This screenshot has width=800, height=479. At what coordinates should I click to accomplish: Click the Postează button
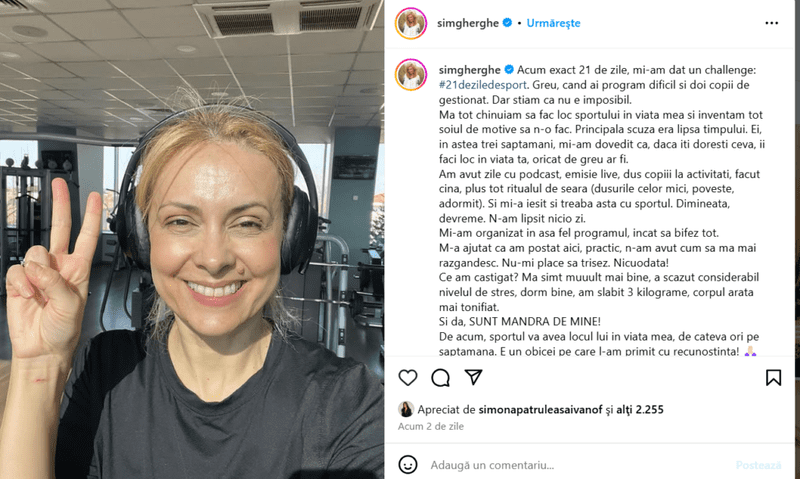click(758, 465)
